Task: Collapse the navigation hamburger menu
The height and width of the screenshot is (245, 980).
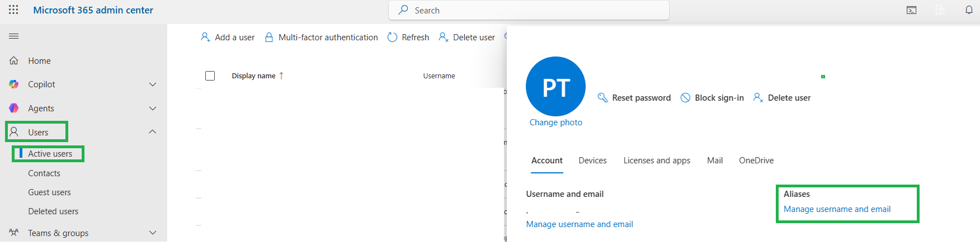Action: [x=14, y=36]
